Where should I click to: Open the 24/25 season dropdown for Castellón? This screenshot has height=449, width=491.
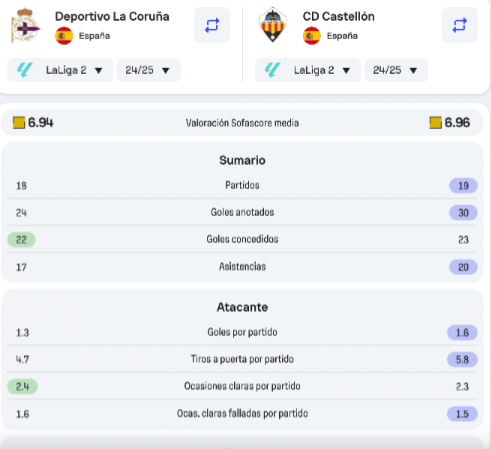pos(396,70)
